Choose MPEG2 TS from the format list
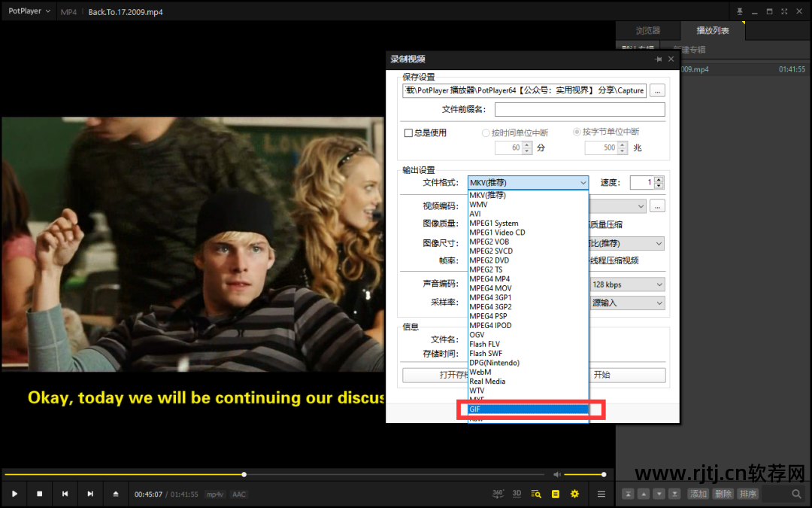 coord(529,270)
